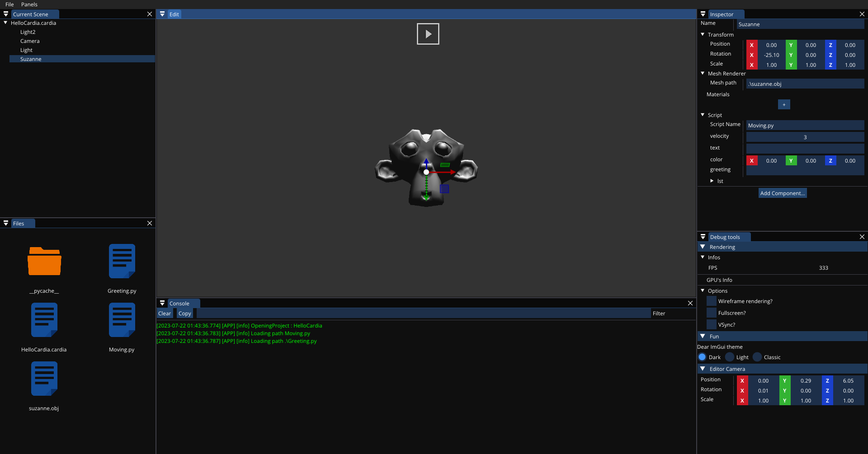
Task: Select the Light ImGui theme radio button
Action: coord(730,357)
